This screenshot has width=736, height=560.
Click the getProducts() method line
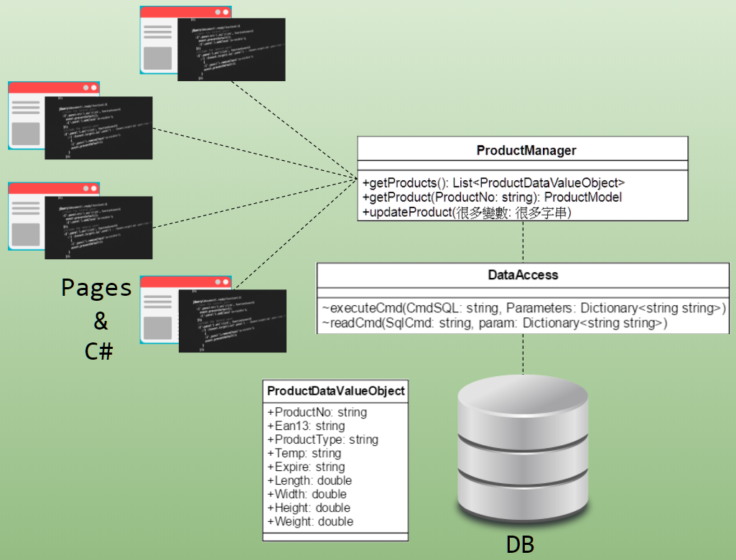(493, 182)
